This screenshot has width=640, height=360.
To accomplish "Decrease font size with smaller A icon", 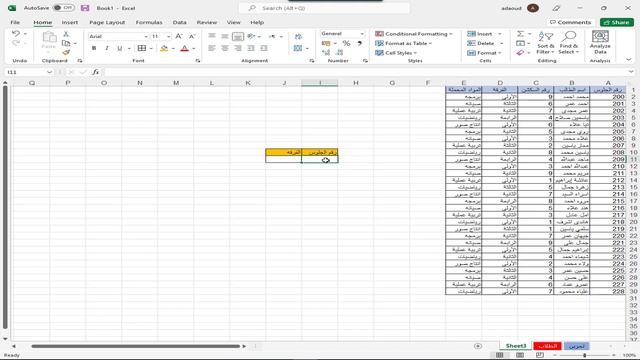I will tap(192, 36).
